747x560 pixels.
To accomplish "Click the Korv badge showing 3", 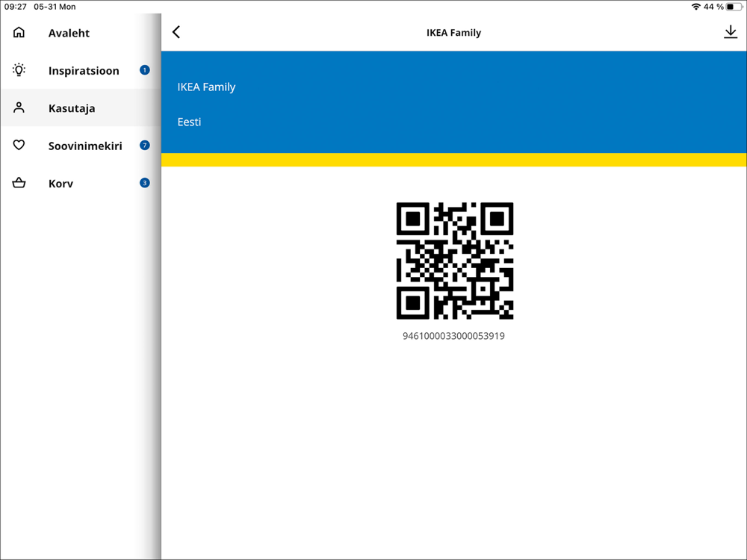I will point(145,183).
